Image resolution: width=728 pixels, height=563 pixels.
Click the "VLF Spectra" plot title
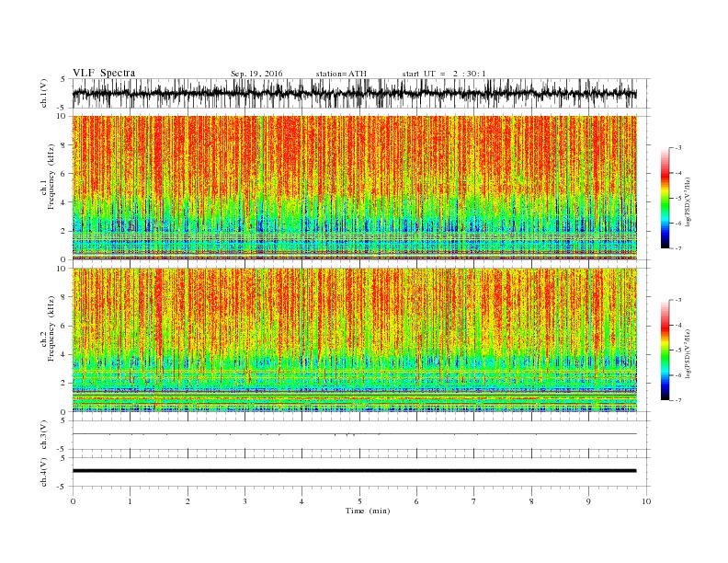click(x=104, y=73)
